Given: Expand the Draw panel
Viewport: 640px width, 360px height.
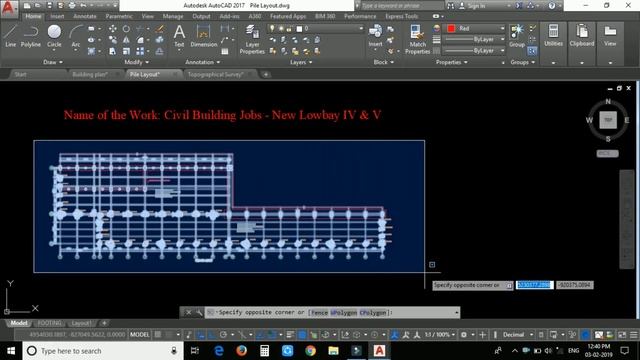Looking at the screenshot, I should coord(53,62).
